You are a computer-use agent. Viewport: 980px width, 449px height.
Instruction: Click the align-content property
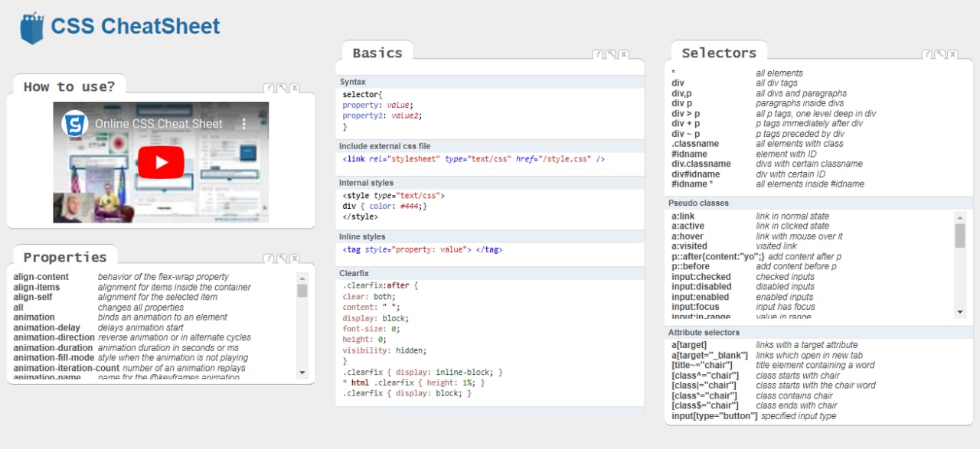[x=41, y=277]
